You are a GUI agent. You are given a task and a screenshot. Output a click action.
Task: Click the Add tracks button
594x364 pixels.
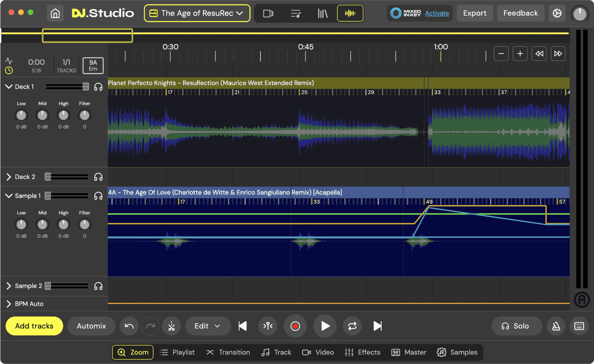[x=34, y=326]
